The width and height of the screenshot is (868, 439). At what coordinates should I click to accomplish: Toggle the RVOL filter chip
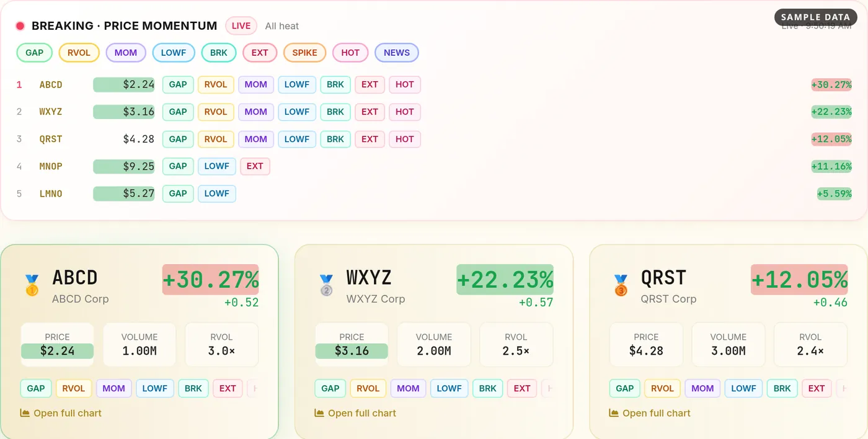pyautogui.click(x=79, y=53)
